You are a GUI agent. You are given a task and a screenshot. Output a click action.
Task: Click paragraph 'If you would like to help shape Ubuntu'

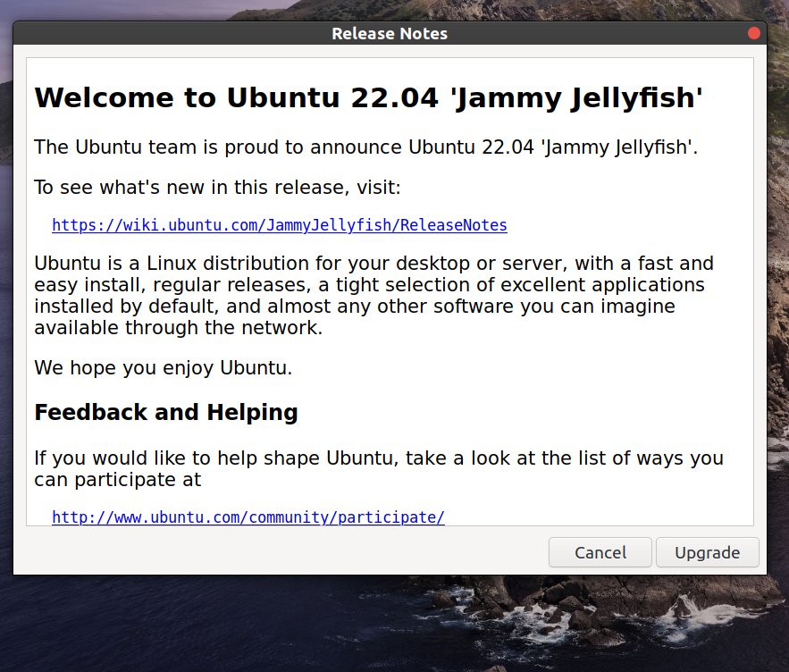[x=378, y=468]
